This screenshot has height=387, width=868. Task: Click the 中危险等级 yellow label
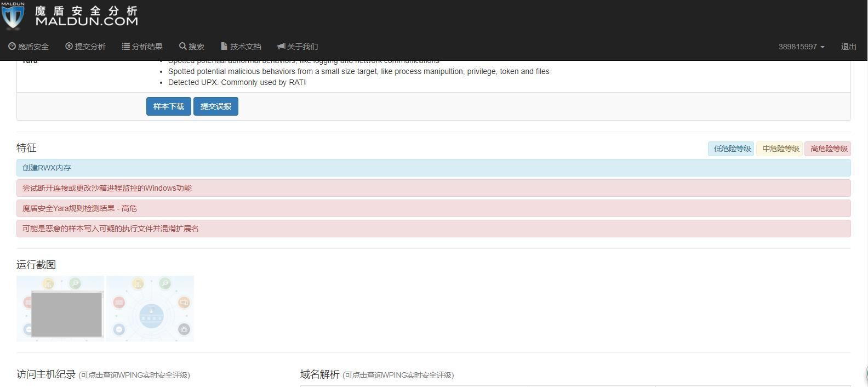click(x=780, y=149)
